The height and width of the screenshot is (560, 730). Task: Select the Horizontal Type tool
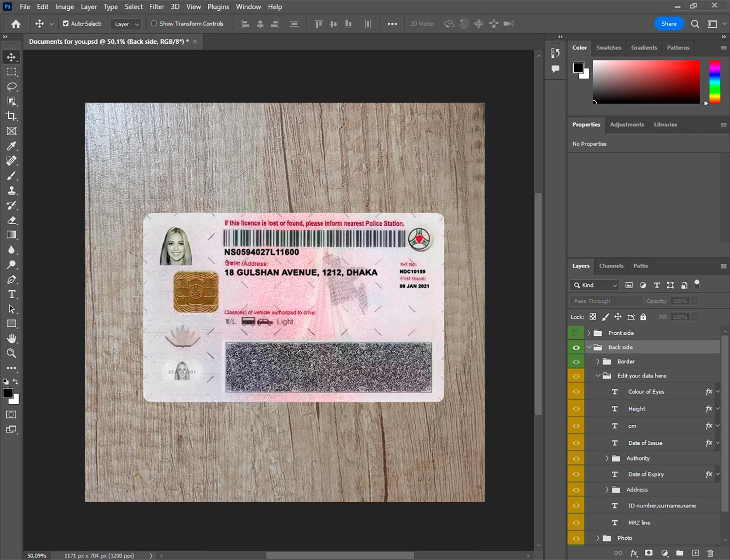(12, 294)
